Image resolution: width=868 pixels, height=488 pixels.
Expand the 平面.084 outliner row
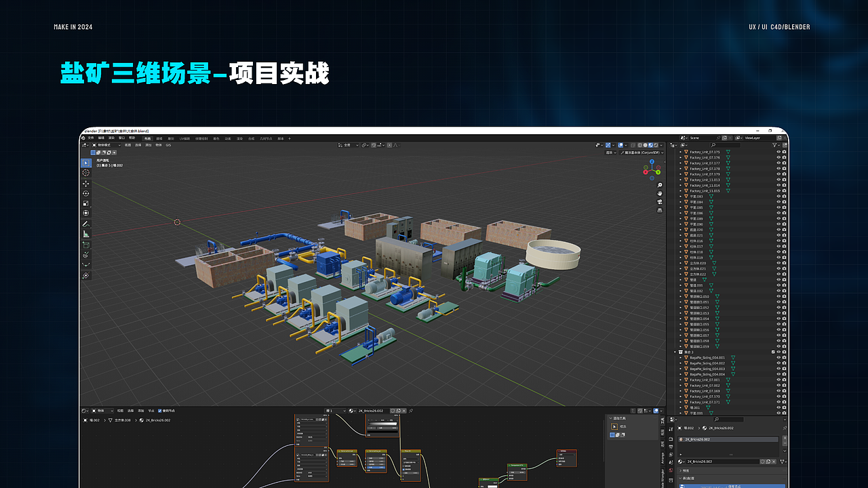tap(680, 202)
